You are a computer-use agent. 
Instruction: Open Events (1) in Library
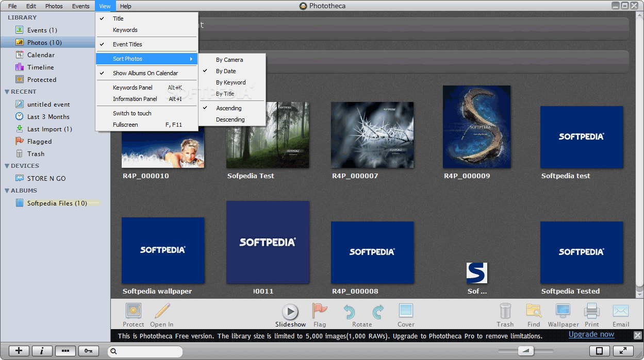click(x=42, y=30)
